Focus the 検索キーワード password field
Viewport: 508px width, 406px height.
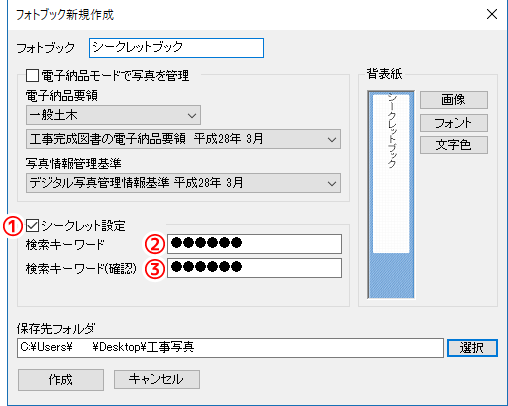click(x=254, y=244)
